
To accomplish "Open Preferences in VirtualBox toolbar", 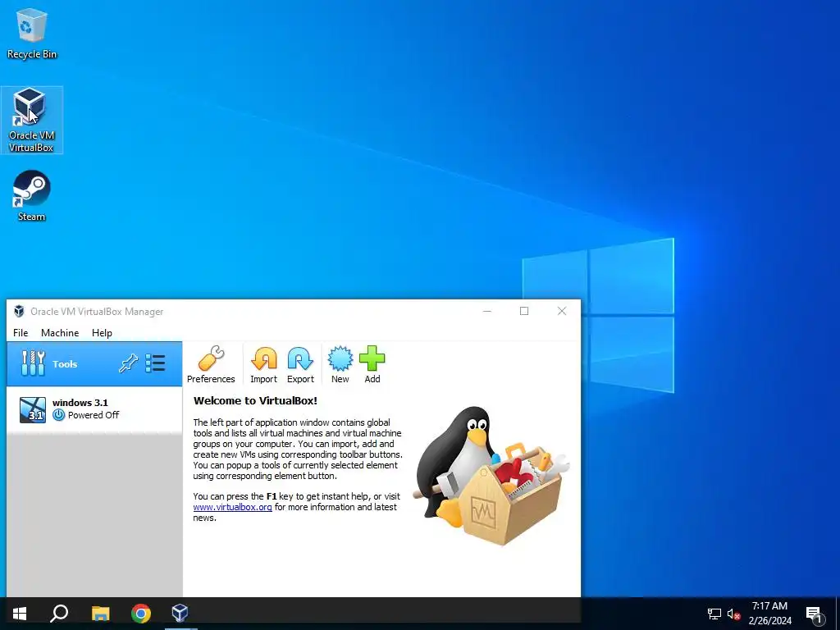I will [x=211, y=364].
